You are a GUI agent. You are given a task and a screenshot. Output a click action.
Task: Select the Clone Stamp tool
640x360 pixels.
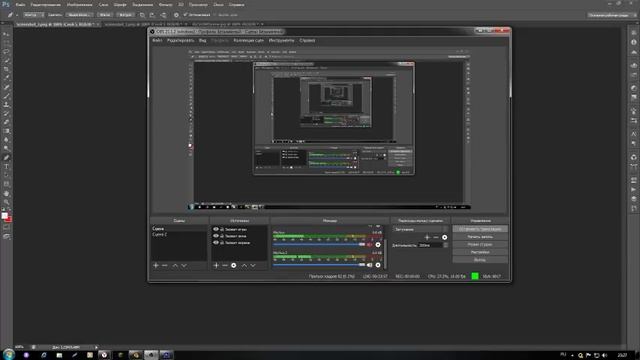click(6, 105)
